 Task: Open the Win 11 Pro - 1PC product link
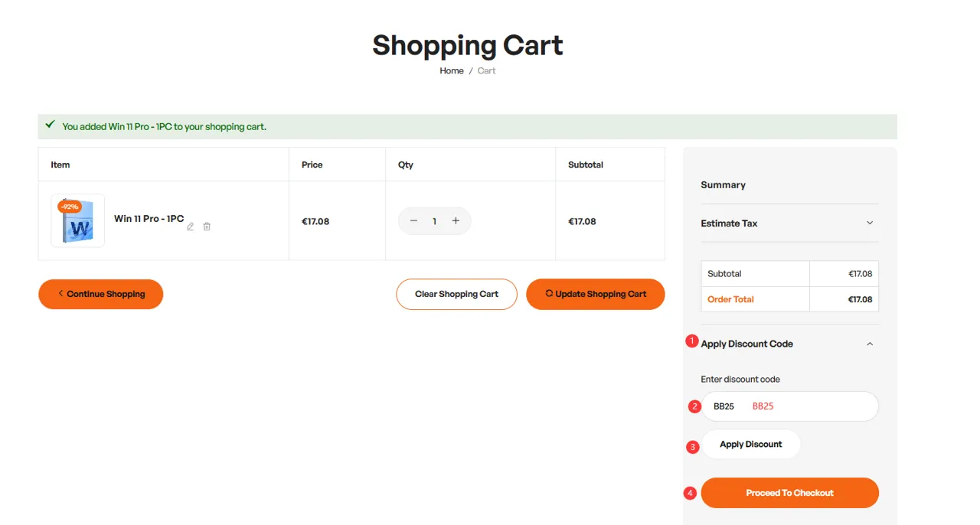(x=149, y=219)
